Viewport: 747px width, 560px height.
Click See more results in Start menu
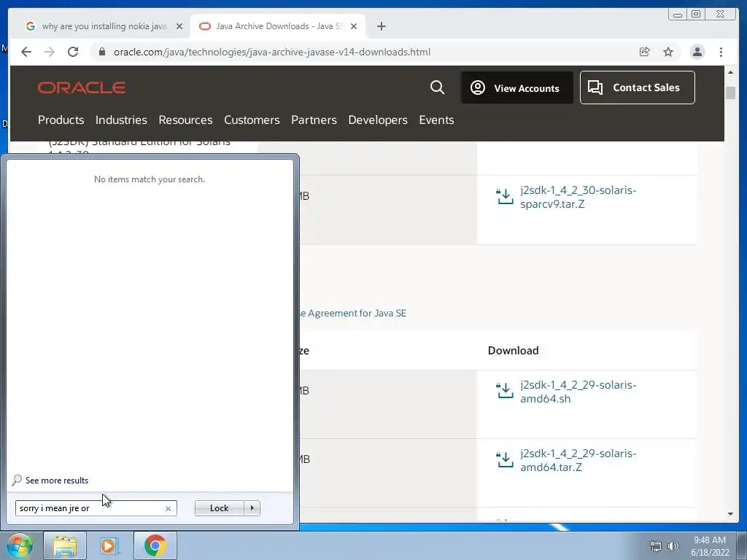coord(57,481)
